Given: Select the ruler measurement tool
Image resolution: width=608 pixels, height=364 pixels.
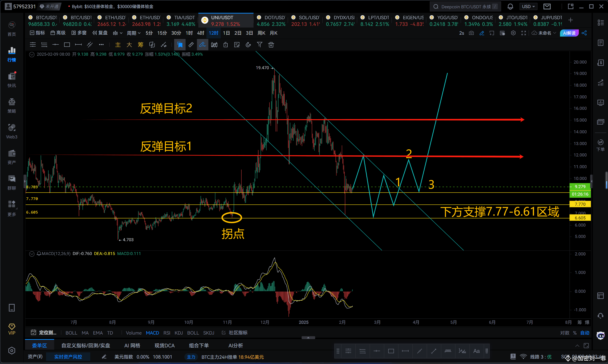Looking at the screenshot, I should [x=191, y=45].
